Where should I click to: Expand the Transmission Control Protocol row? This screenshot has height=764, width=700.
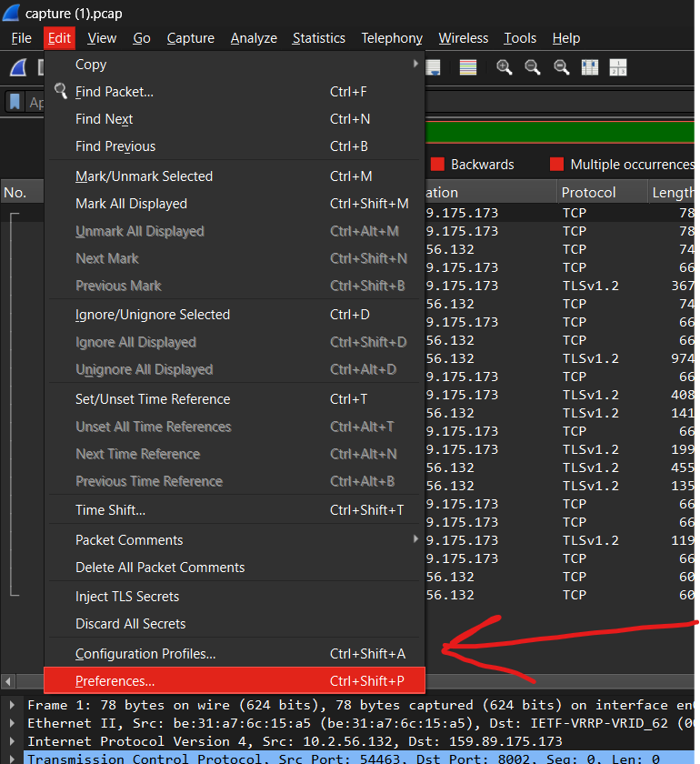click(x=12, y=759)
